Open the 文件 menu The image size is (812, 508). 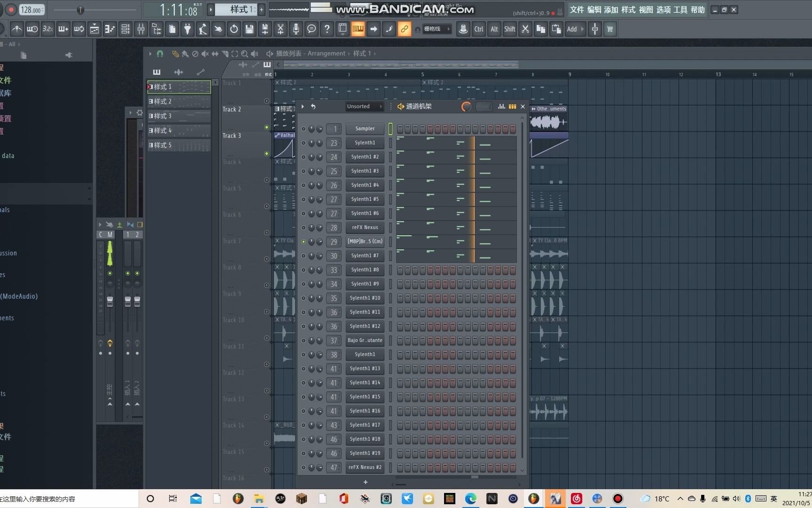[x=577, y=9]
